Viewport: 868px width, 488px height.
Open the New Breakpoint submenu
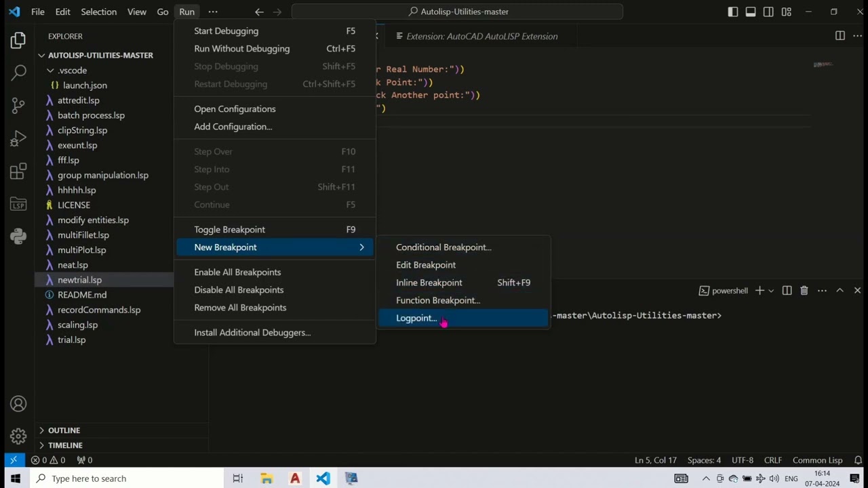click(x=275, y=247)
